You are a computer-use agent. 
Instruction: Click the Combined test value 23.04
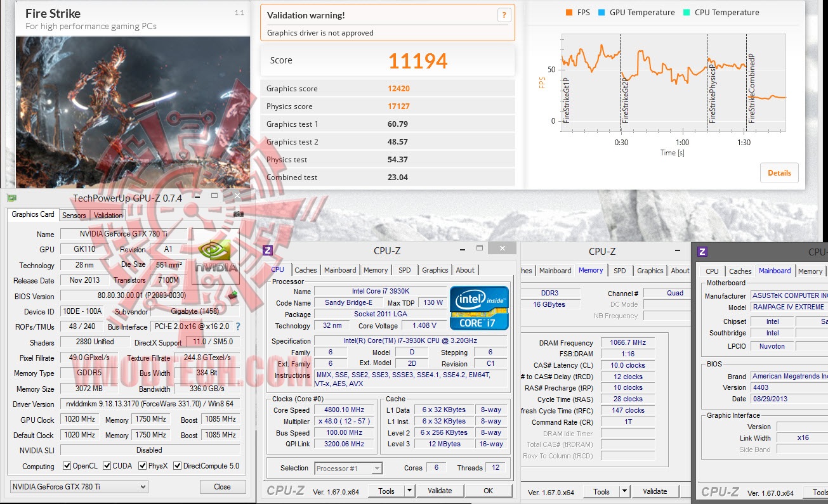(x=398, y=178)
